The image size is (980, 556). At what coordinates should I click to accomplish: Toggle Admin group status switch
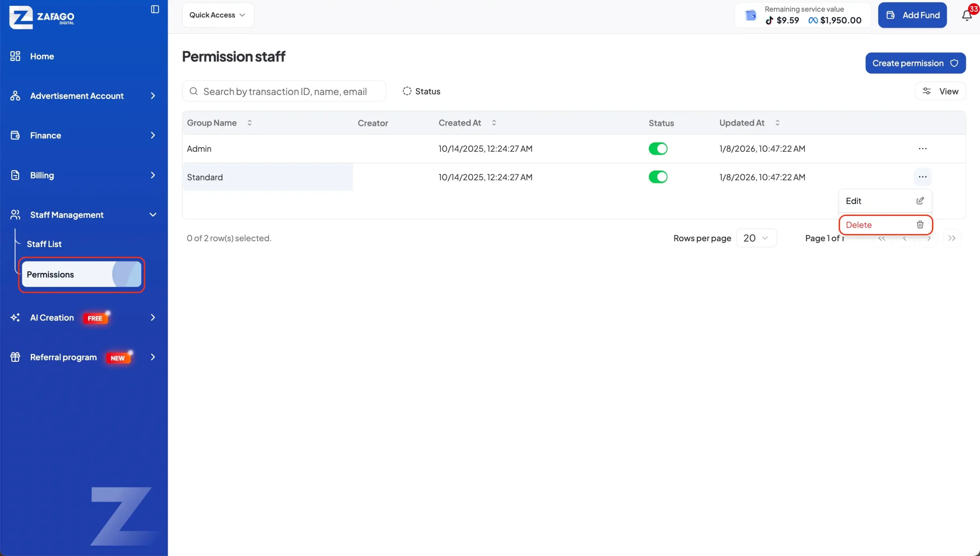(658, 149)
